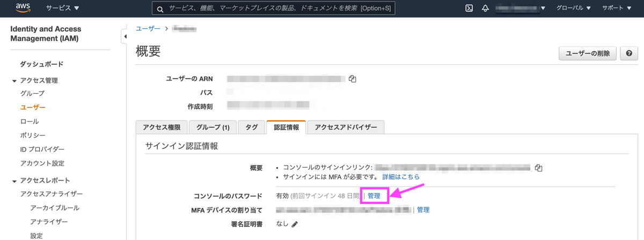644x240 pixels.
Task: Select ユーザー in the sidebar
Action: (x=33, y=107)
